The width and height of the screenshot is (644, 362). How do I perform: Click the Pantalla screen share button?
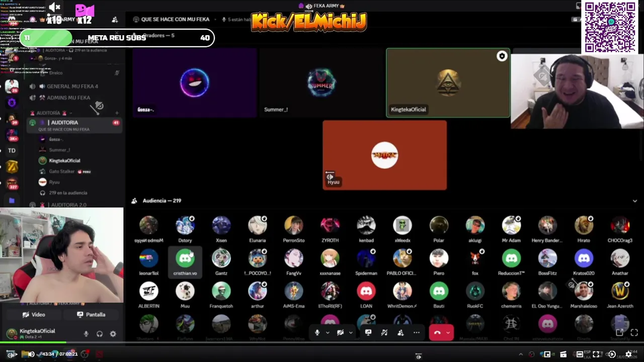(x=91, y=315)
